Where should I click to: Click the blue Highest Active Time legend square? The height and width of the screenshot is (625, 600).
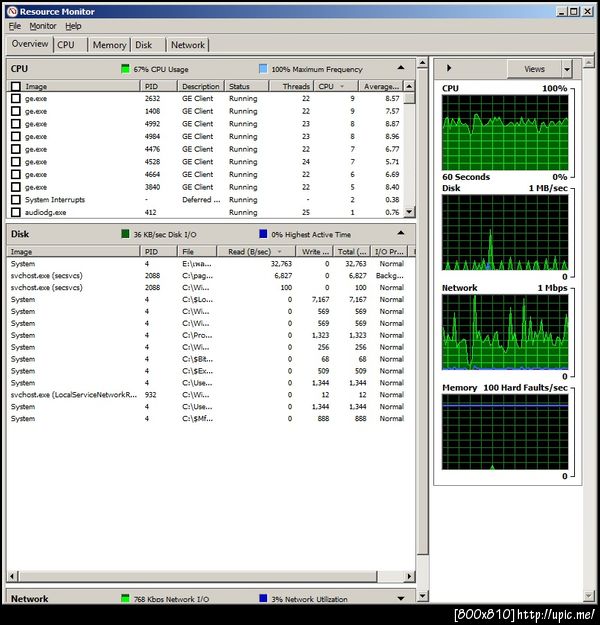click(x=263, y=234)
